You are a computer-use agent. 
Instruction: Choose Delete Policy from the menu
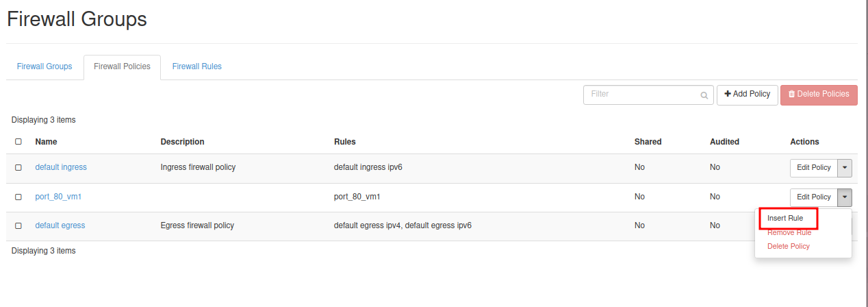(x=789, y=247)
